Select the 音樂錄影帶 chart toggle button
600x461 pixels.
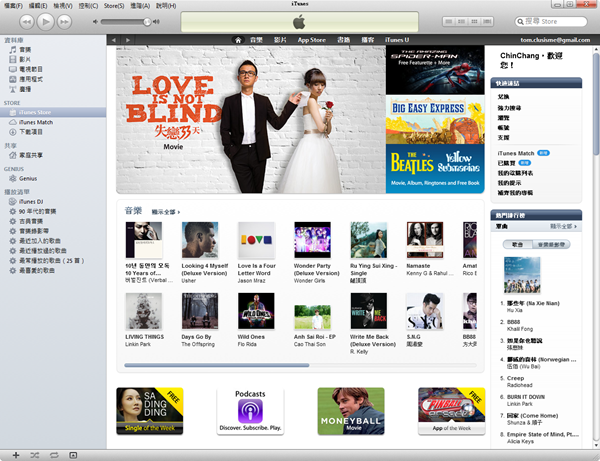click(552, 243)
